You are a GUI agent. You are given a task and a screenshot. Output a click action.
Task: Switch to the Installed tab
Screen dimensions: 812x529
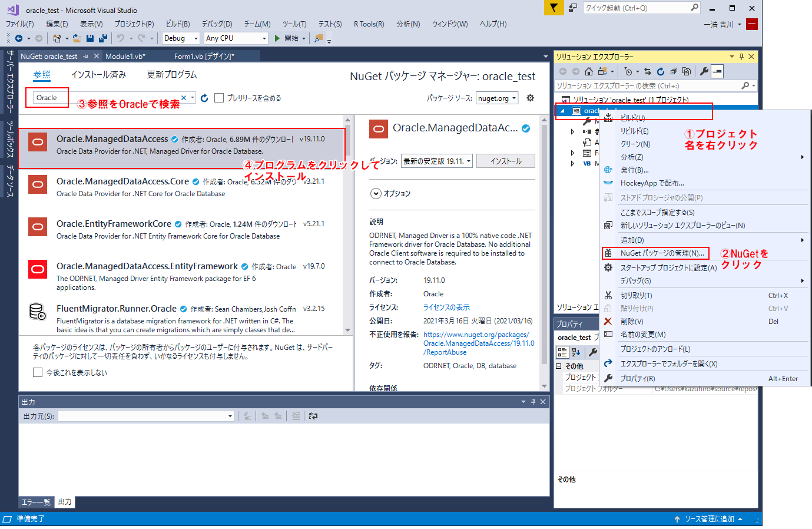98,75
